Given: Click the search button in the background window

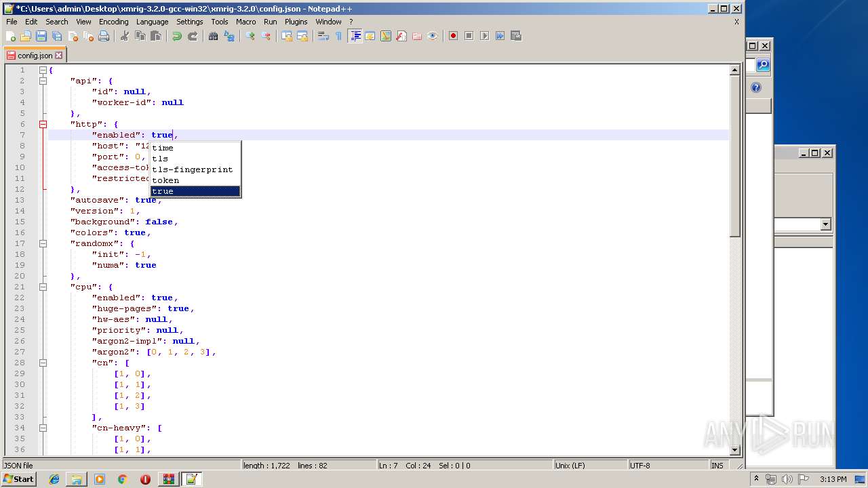Looking at the screenshot, I should tap(763, 65).
